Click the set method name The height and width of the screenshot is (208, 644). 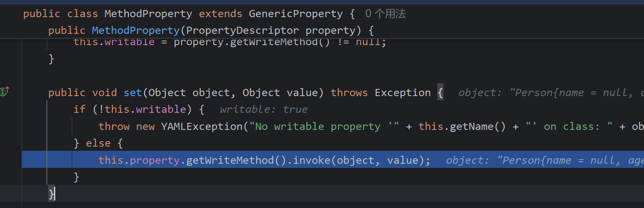coord(133,93)
